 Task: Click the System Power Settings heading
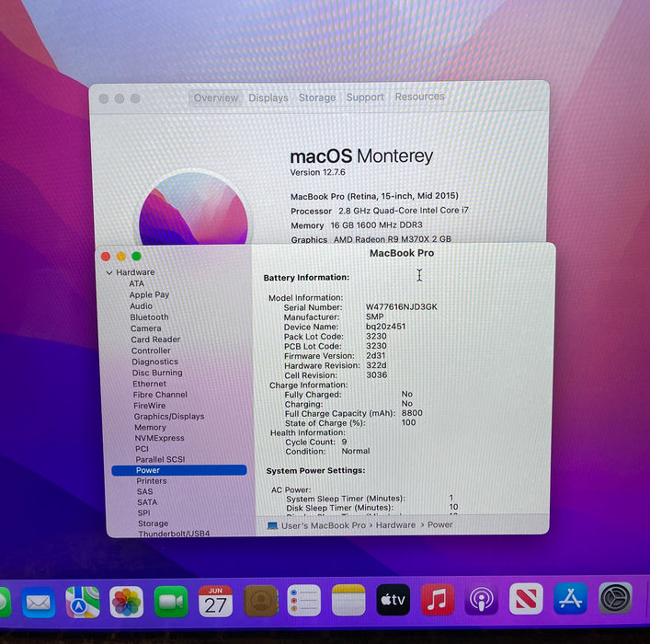315,470
